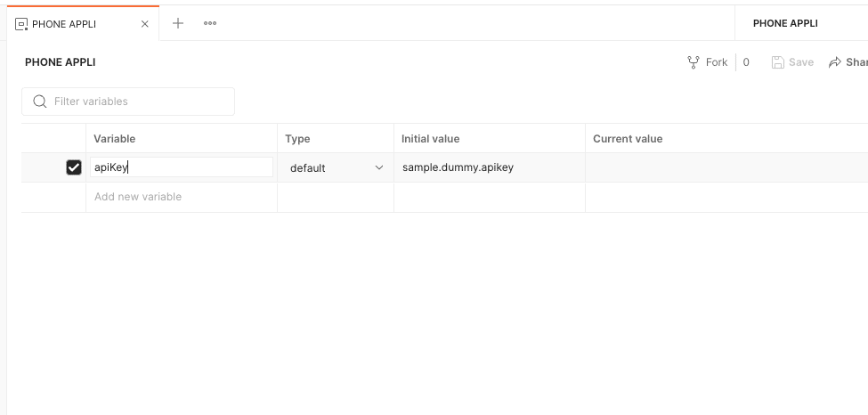Close the PHONE APPLI tab
Image resolution: width=868 pixels, height=415 pixels.
[x=145, y=24]
